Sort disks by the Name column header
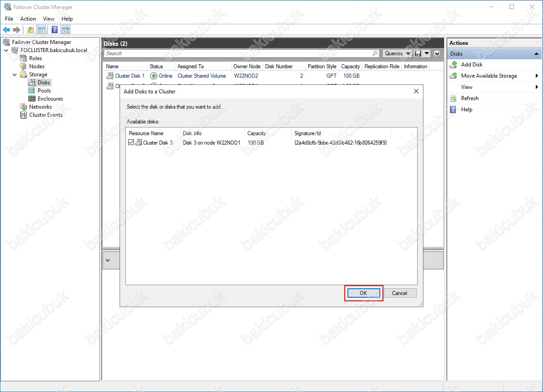 pos(125,66)
